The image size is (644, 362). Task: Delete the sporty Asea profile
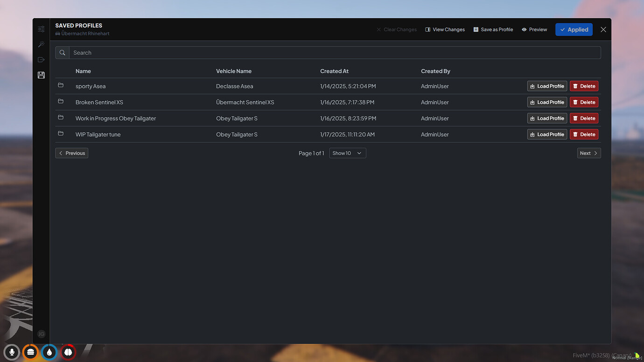(584, 86)
